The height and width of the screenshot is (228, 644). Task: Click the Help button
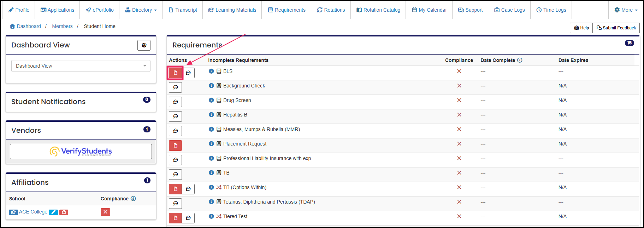[581, 28]
